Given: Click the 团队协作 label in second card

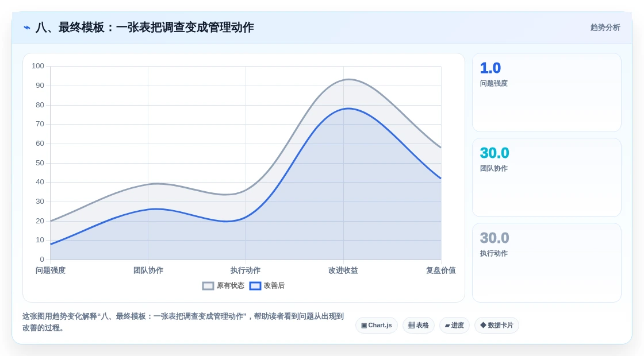Looking at the screenshot, I should (x=494, y=168).
